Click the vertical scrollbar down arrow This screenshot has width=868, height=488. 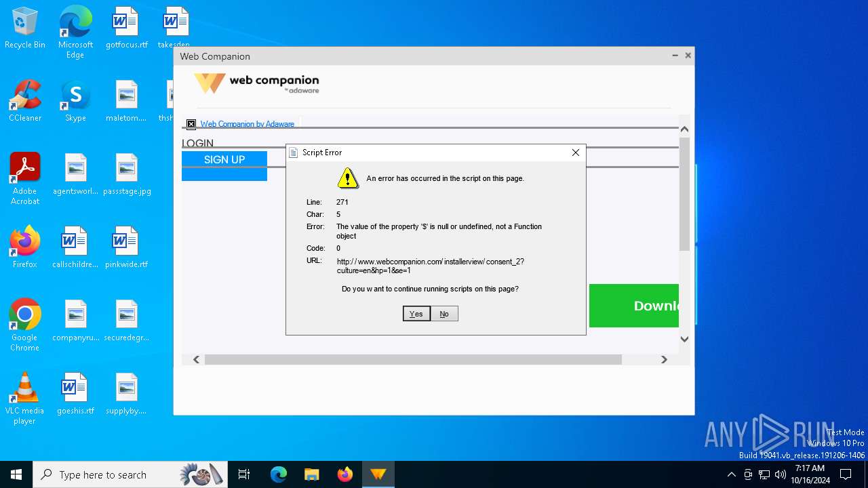[x=684, y=339]
